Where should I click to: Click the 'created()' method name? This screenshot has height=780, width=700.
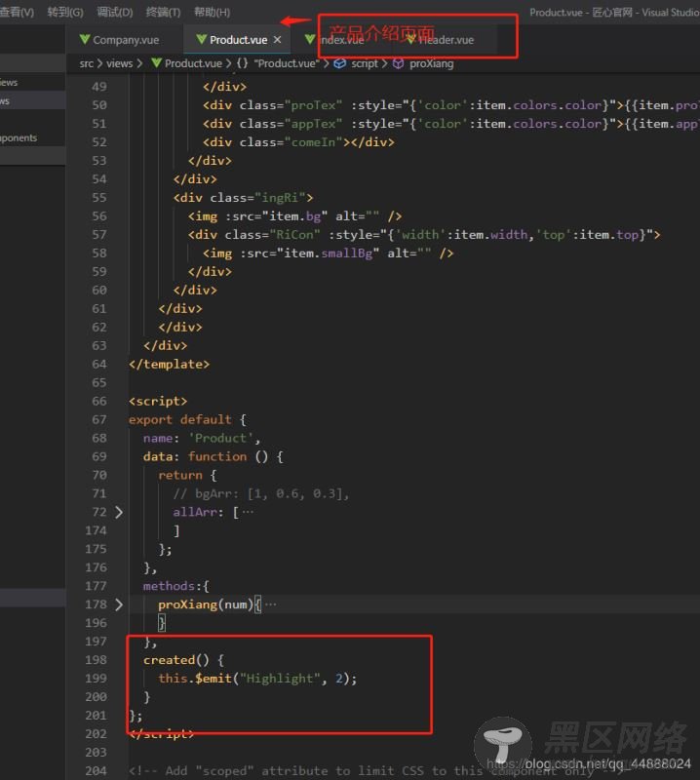tap(176, 660)
